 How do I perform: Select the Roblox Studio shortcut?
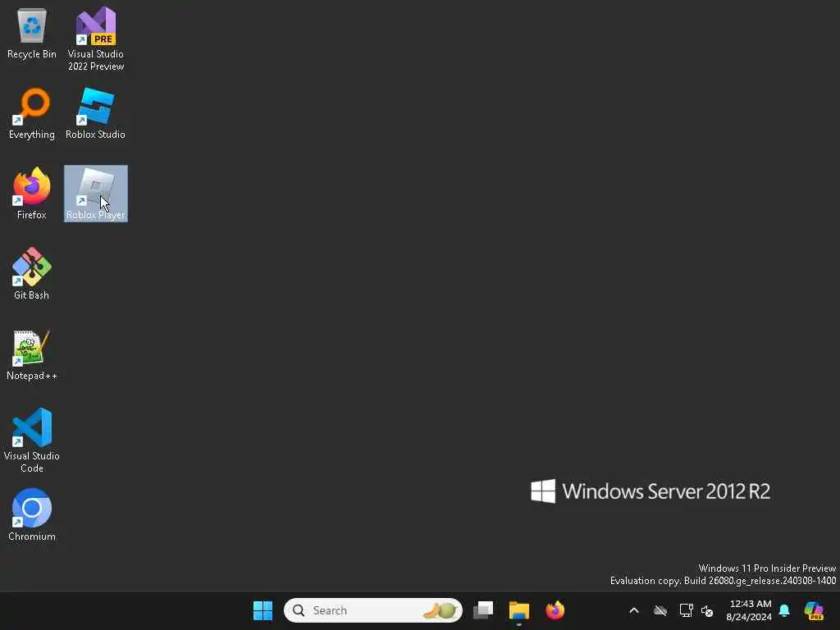pyautogui.click(x=95, y=113)
